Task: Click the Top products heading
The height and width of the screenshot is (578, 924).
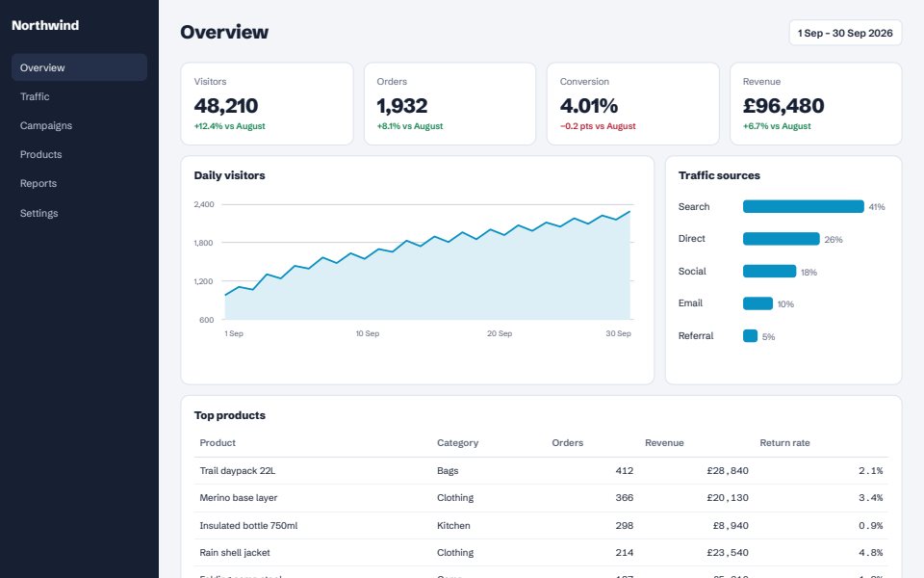Action: [x=229, y=415]
